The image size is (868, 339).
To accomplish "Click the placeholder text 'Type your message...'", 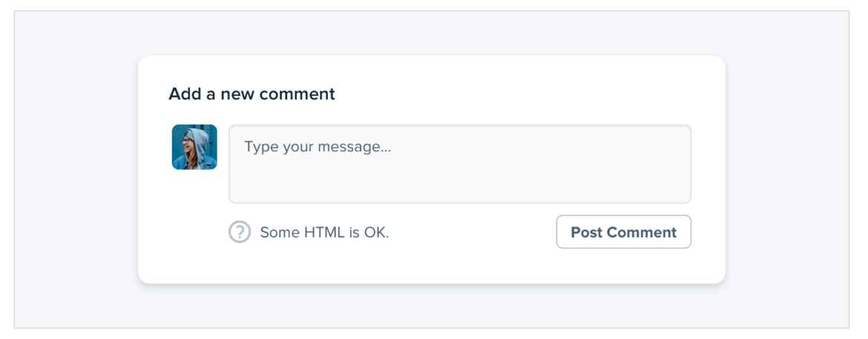I will [x=318, y=148].
